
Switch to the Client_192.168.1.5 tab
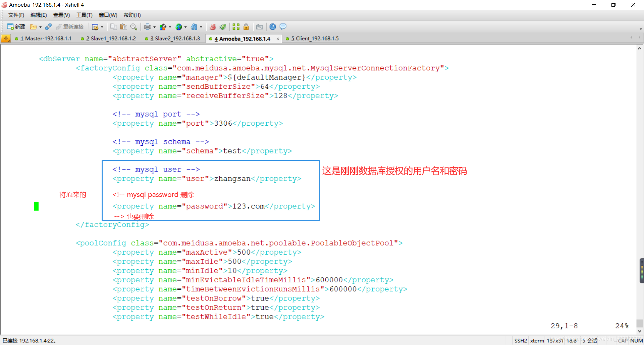(x=312, y=39)
